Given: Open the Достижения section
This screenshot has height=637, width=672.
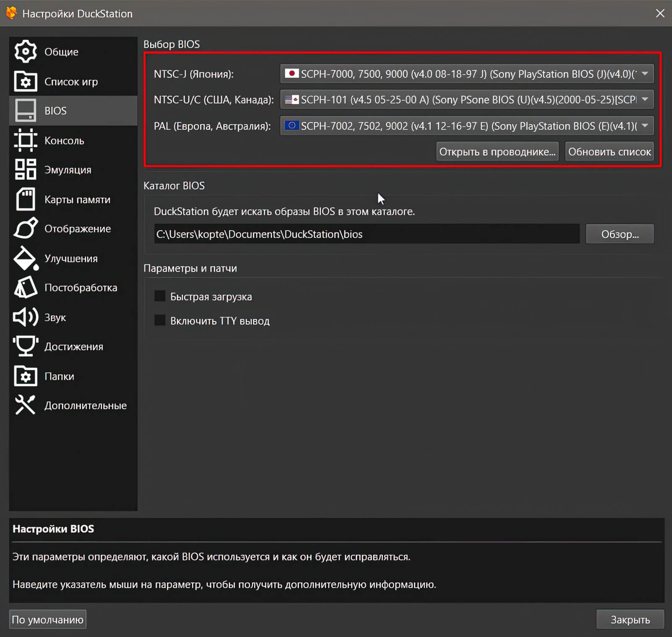Looking at the screenshot, I should 73,346.
